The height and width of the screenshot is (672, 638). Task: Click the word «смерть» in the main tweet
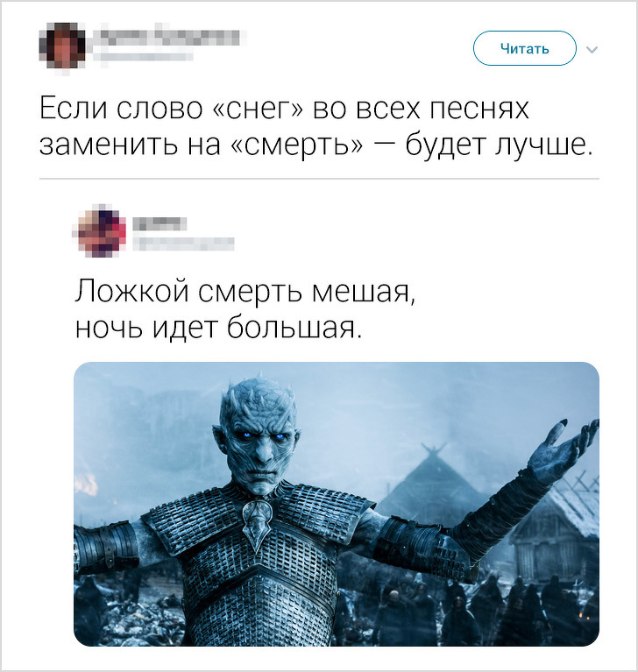pos(297,145)
